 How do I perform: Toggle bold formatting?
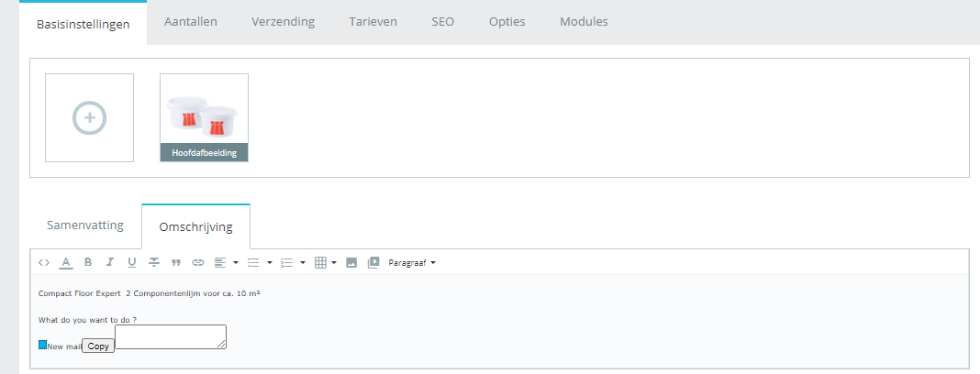88,263
